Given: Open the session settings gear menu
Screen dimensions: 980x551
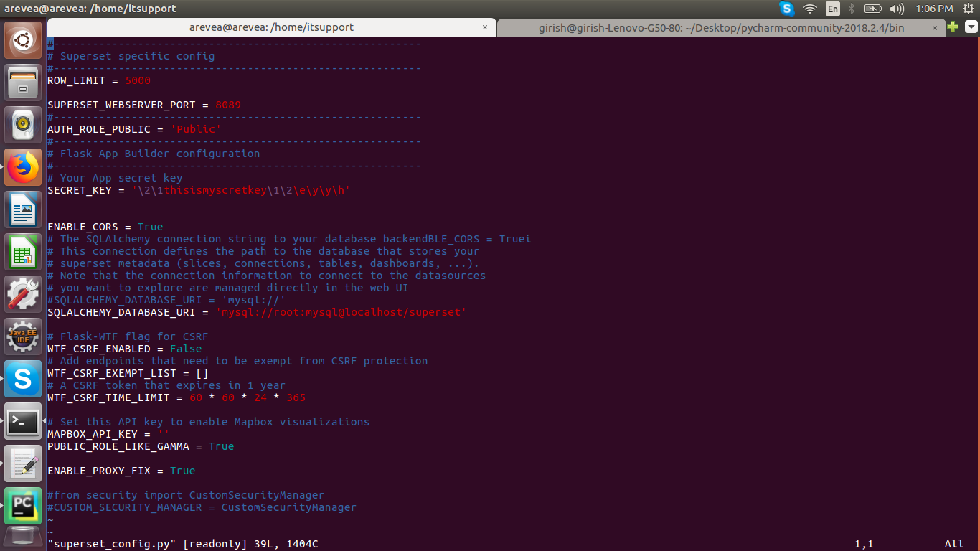Looking at the screenshot, I should 970,9.
